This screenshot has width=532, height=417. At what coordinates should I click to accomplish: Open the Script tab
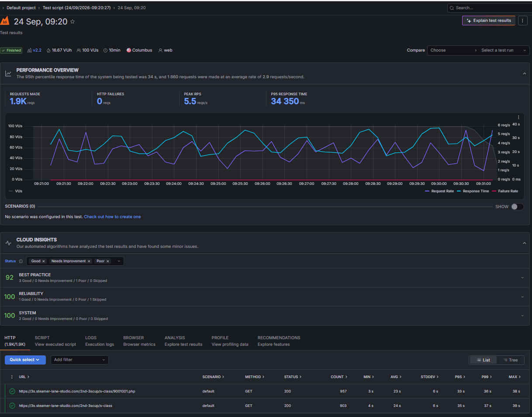55,341
